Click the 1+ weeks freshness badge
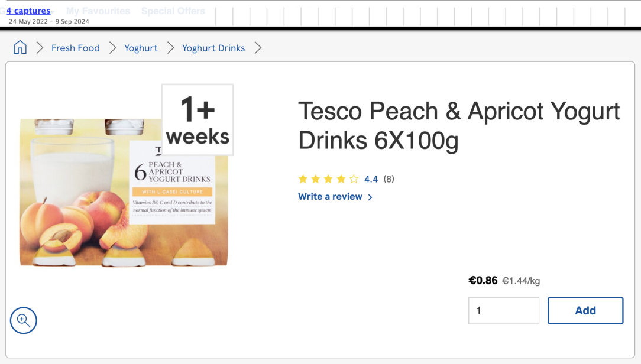The image size is (641, 364). click(198, 120)
